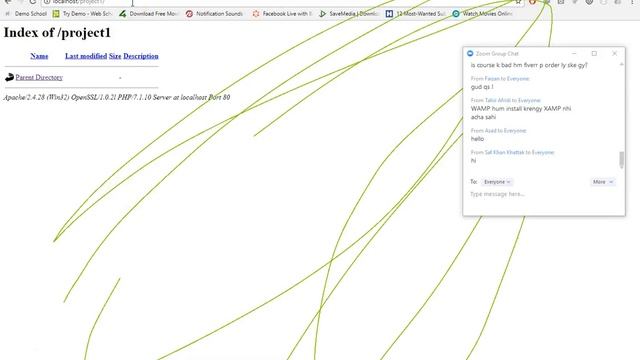This screenshot has height=360, width=640.
Task: Open the Facebook Live with bookmark
Action: (282, 14)
